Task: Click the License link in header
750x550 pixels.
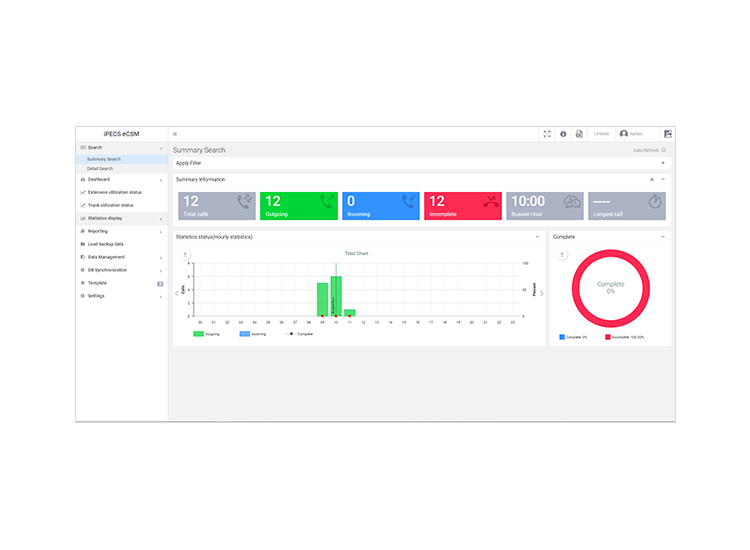Action: (601, 134)
